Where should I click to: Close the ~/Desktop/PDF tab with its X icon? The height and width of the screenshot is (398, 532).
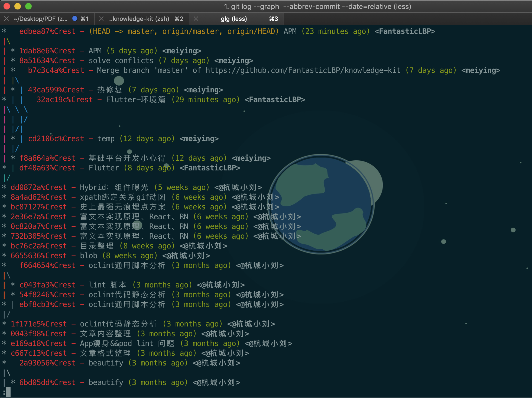tap(7, 19)
